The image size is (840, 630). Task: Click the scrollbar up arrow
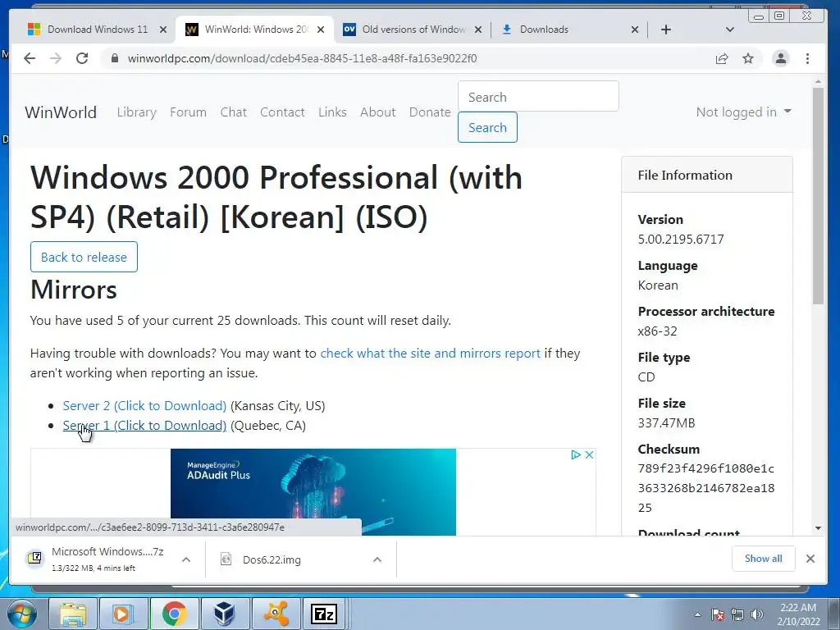[x=818, y=82]
